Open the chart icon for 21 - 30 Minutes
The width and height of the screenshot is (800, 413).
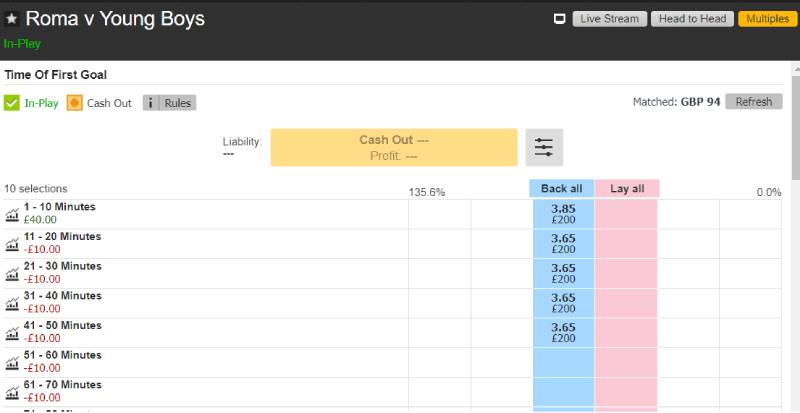[12, 274]
